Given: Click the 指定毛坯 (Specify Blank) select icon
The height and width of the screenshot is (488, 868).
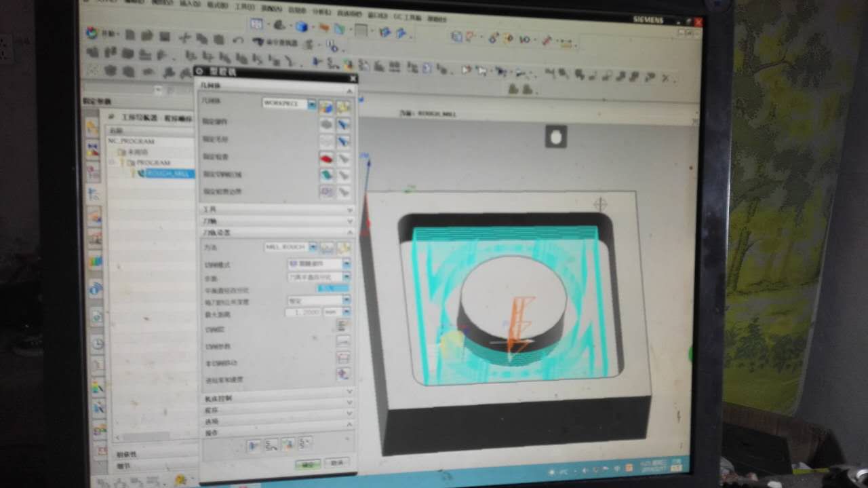Looking at the screenshot, I should (x=327, y=141).
